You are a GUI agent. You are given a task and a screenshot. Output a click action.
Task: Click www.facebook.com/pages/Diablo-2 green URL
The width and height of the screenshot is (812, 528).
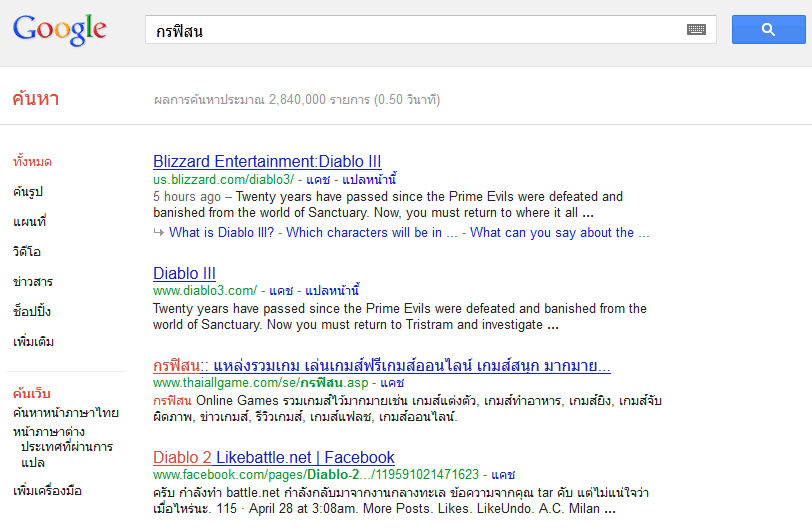point(316,475)
